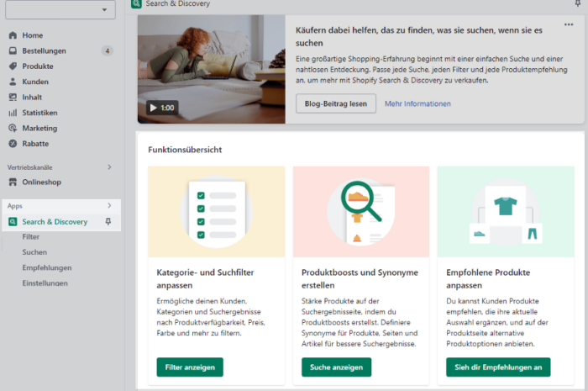Click the t-shirt illustration on the Empfohlene Produkte card
Screen dimensions: 588x391
506,212
